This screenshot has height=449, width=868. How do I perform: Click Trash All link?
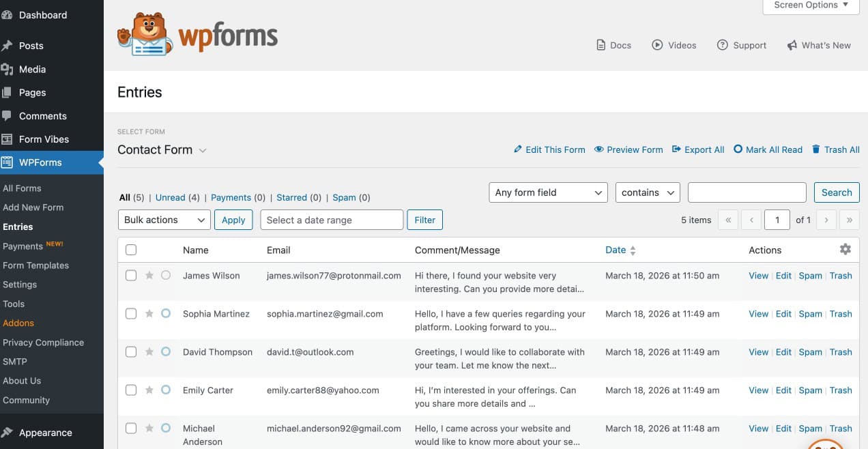click(x=836, y=149)
